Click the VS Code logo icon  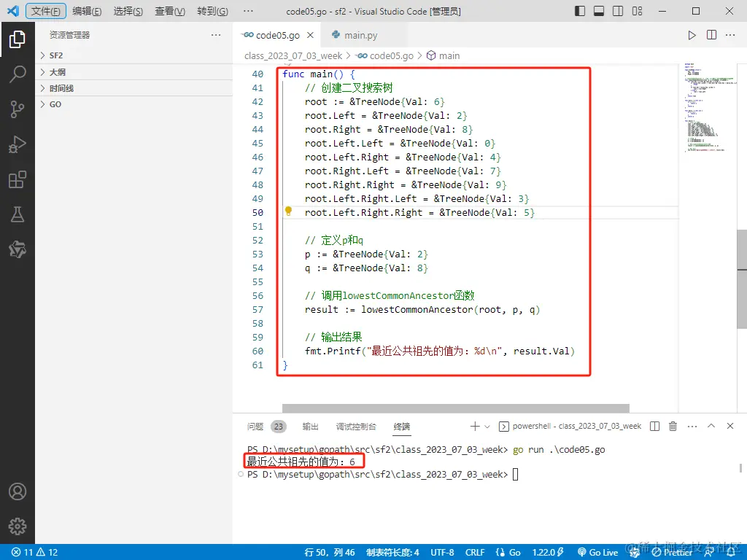pyautogui.click(x=13, y=11)
